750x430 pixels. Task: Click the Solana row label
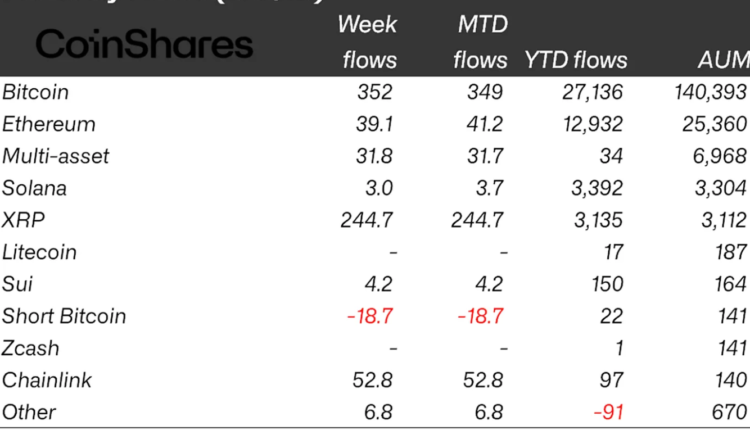tap(35, 189)
